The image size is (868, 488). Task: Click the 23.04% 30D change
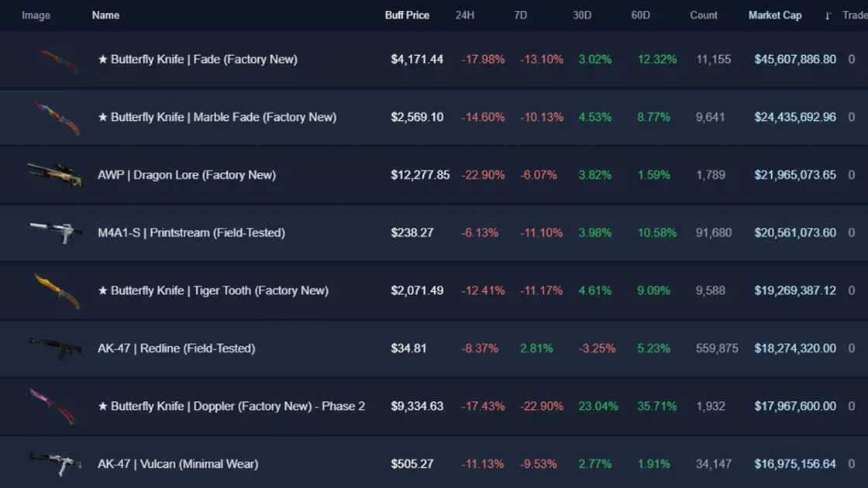coord(598,406)
